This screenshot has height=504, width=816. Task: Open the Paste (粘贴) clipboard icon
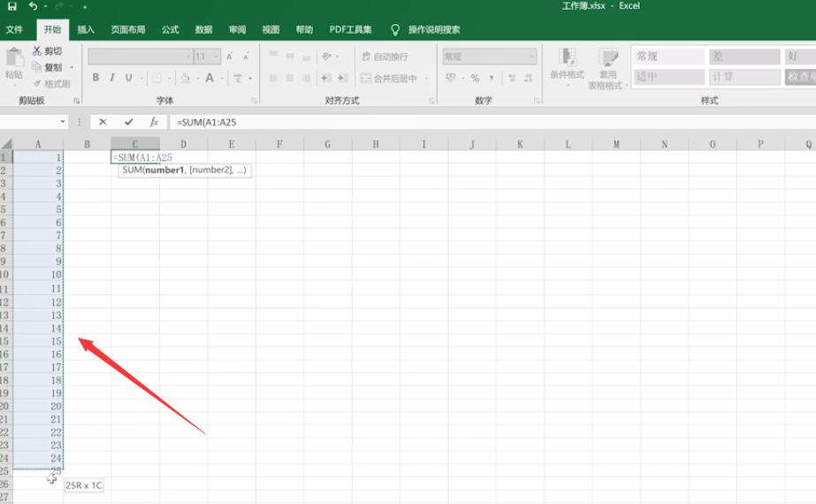click(14, 57)
